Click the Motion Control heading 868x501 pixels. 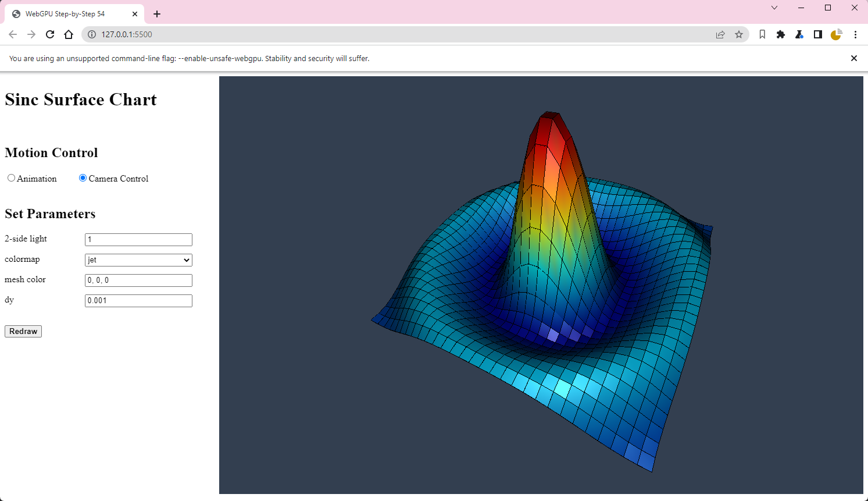(x=51, y=152)
